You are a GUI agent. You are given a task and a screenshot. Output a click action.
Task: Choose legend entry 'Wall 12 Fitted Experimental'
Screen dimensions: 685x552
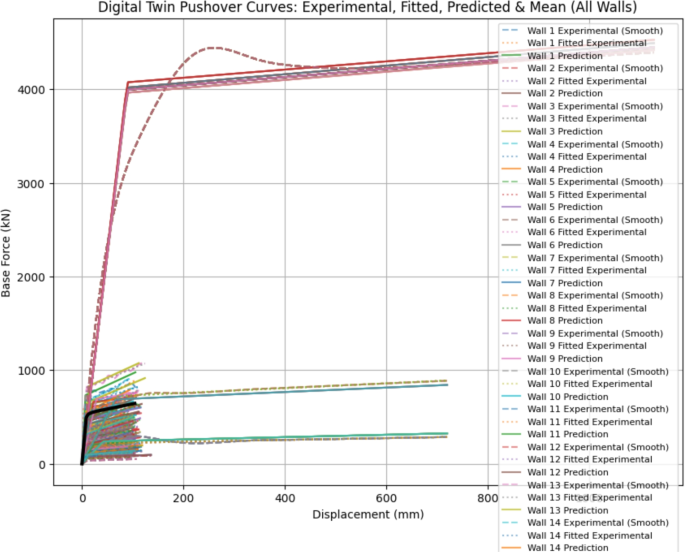point(577,459)
